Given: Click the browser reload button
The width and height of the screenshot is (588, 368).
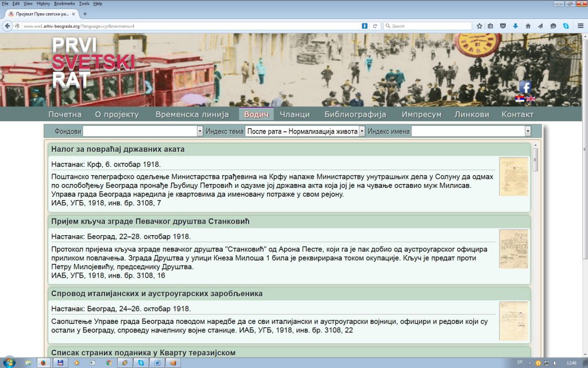Looking at the screenshot, I should pyautogui.click(x=375, y=26).
